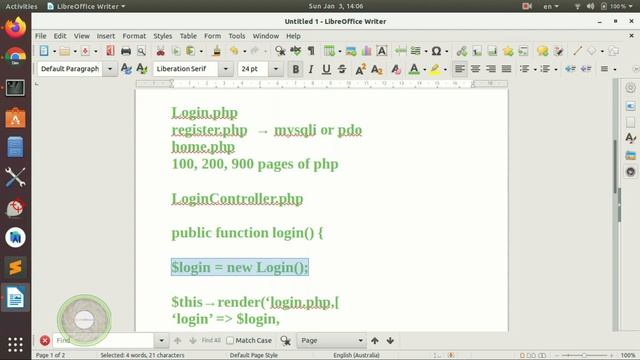The image size is (640, 360).
Task: Close the Find toolbar
Action: (45, 340)
